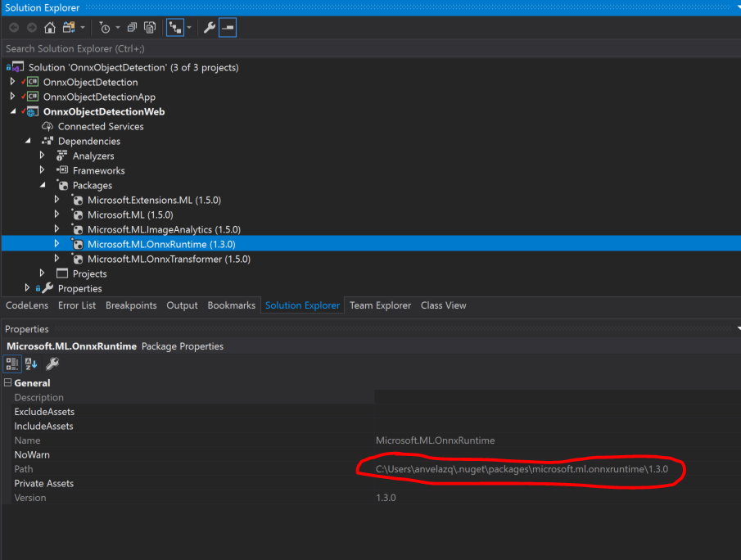This screenshot has height=560, width=741.
Task: Click the Home icon in Solution Explorer toolbar
Action: pyautogui.click(x=50, y=27)
